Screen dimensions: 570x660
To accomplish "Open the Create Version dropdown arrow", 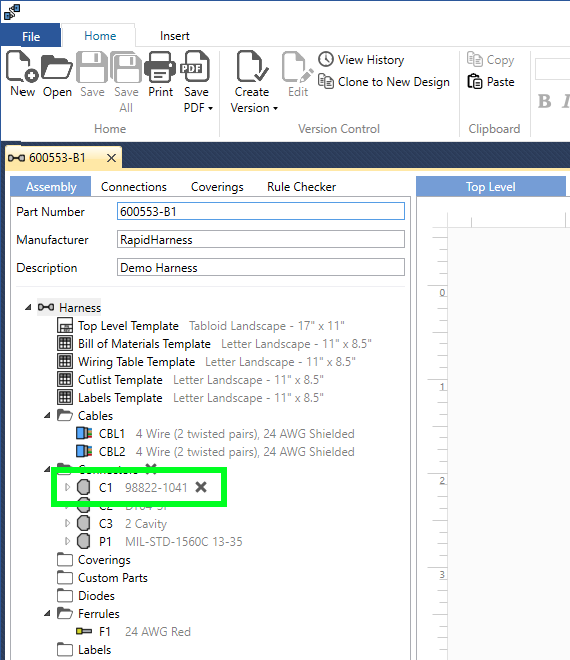I will 275,109.
